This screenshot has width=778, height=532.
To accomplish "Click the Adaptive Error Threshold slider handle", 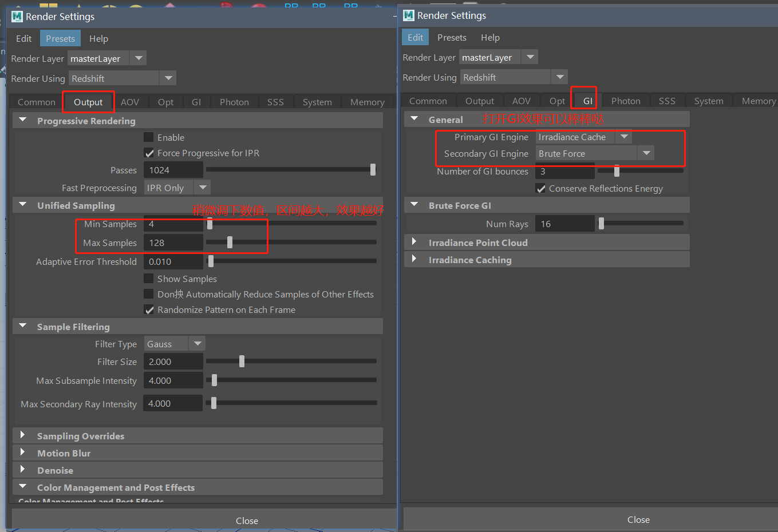I will [x=211, y=261].
